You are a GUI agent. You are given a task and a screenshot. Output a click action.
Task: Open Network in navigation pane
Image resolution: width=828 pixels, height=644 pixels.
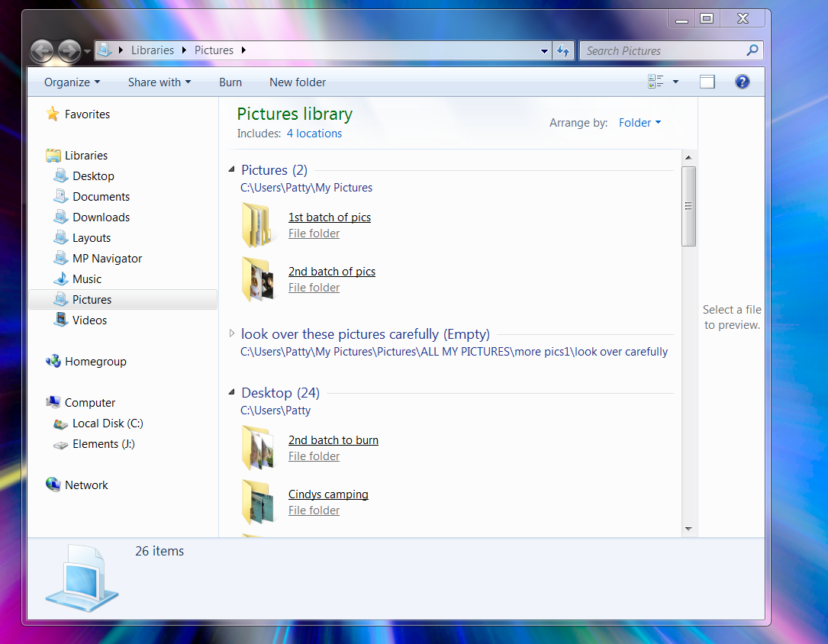[86, 485]
